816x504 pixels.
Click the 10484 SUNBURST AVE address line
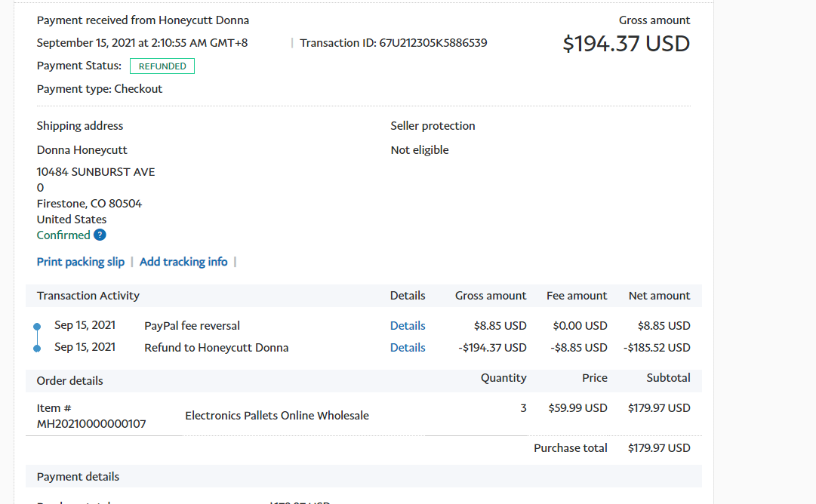96,172
